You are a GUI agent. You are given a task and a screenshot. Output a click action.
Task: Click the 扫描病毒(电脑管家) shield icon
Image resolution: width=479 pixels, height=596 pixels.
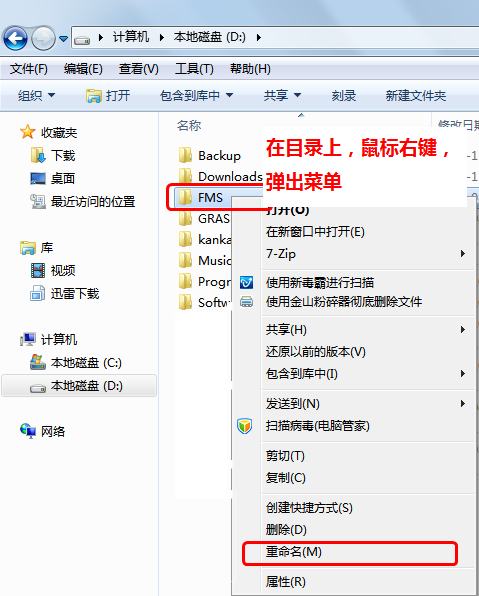click(244, 426)
